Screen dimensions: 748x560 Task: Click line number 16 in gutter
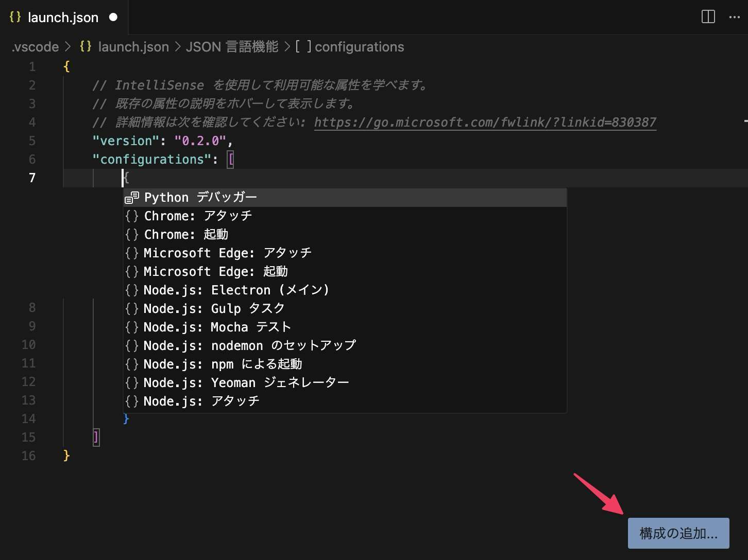click(29, 456)
